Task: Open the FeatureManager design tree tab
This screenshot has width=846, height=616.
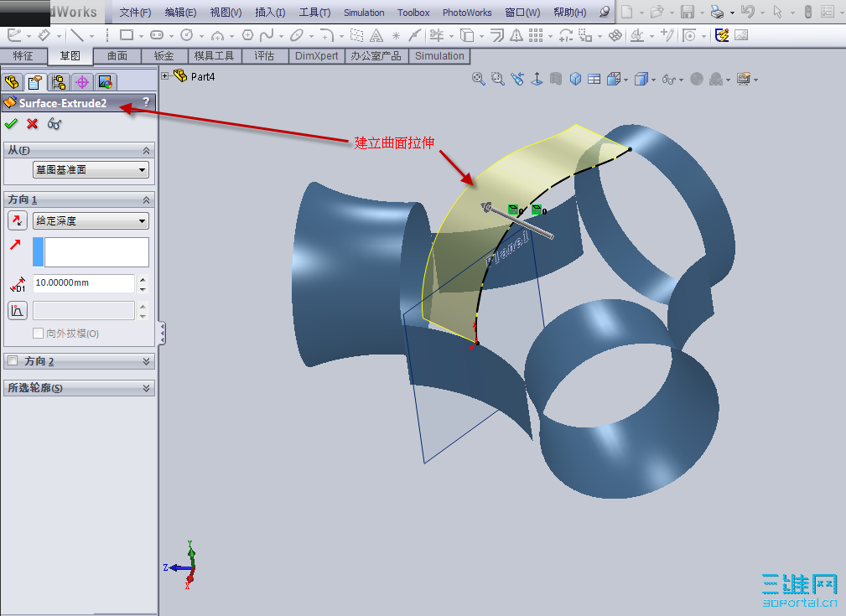Action: [12, 82]
